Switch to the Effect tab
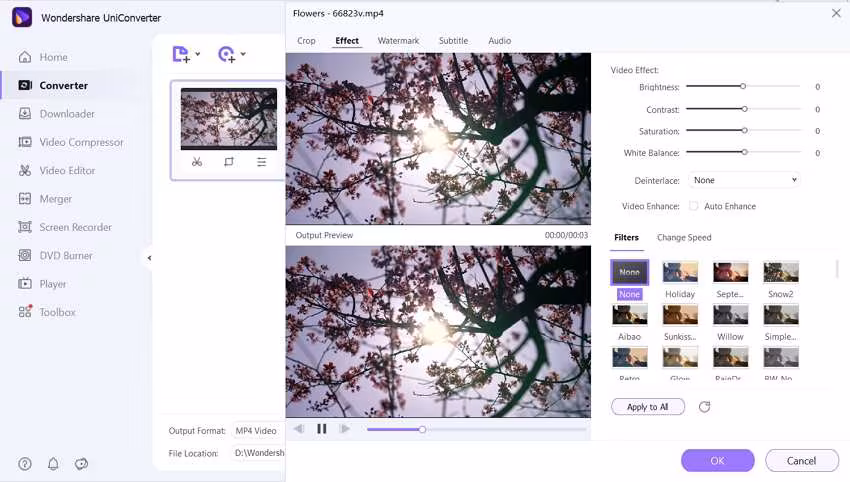850x482 pixels. 347,41
